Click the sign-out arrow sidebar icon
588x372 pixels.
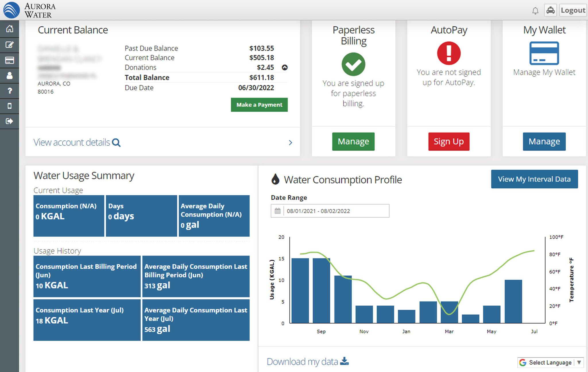click(x=9, y=121)
